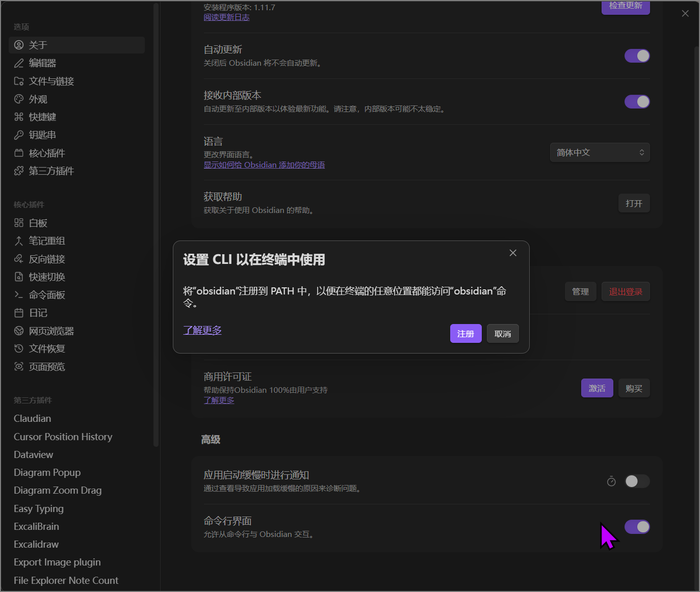Click 取消 in the CLI dialog

coord(503,334)
